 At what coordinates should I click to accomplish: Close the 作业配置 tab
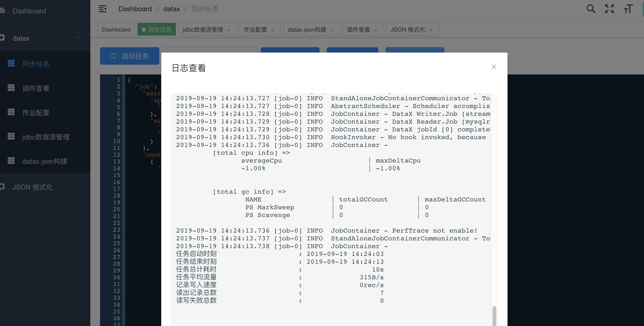[x=272, y=30]
